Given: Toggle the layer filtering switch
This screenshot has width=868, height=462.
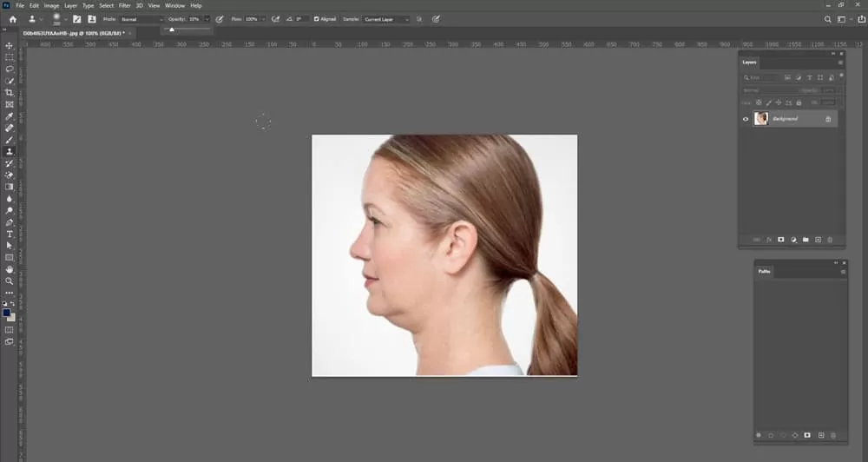Looking at the screenshot, I should click(x=841, y=76).
